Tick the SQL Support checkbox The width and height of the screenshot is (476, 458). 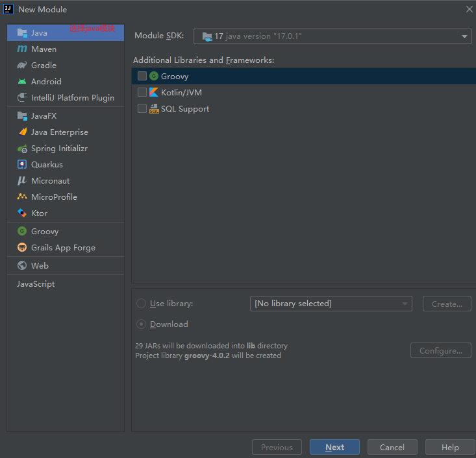coord(142,108)
